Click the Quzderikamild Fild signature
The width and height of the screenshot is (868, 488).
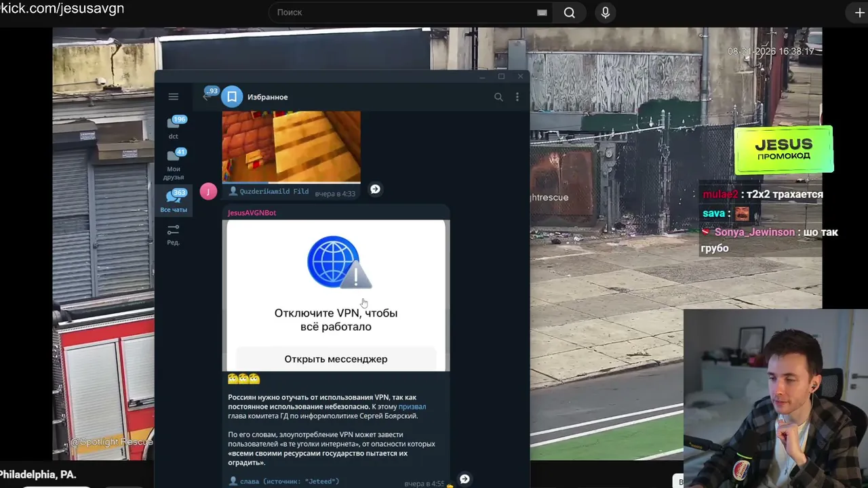point(274,192)
